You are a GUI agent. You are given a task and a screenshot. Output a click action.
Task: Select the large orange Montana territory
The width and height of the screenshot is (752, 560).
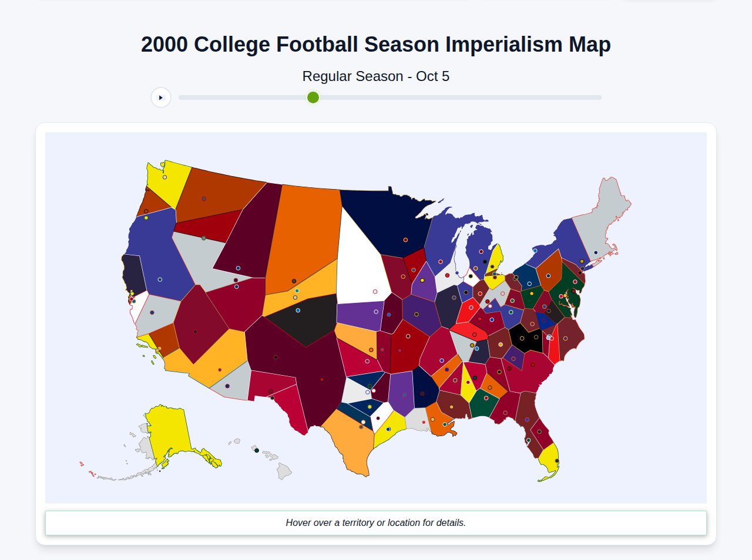point(294,229)
